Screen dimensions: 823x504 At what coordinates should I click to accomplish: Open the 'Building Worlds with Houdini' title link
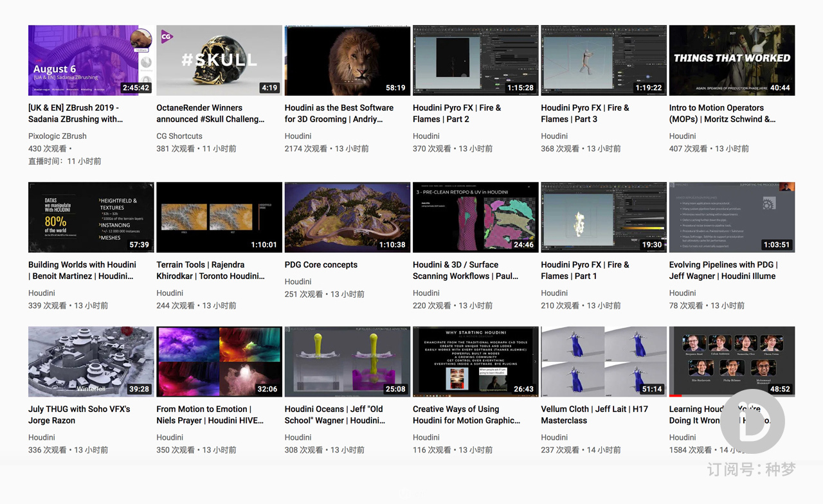[x=82, y=270]
